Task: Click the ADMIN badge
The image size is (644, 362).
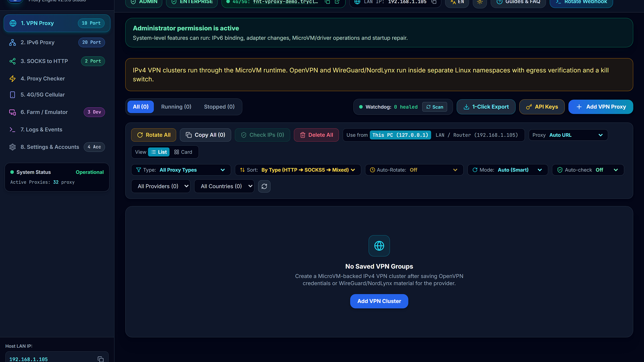Action: point(144,2)
